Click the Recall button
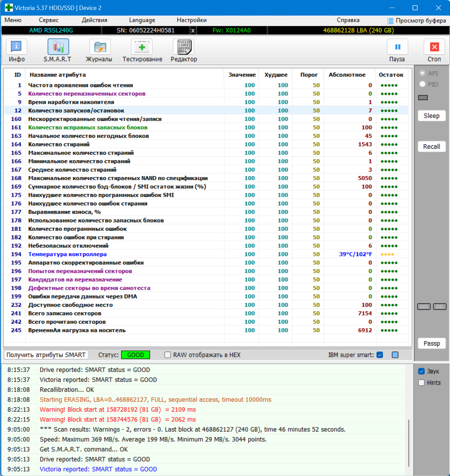This screenshot has width=450, height=476. tap(431, 146)
